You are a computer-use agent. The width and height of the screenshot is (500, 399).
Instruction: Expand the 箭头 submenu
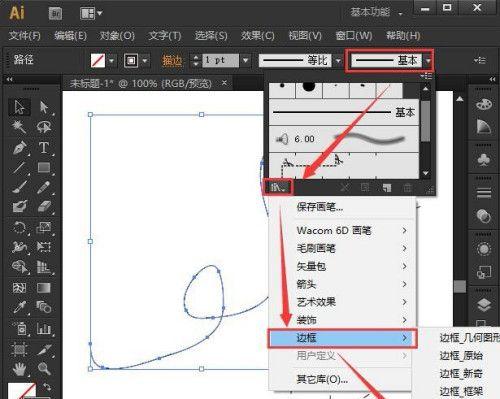coord(342,284)
